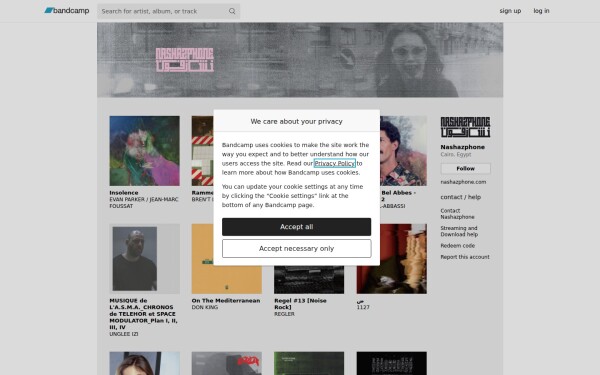Image resolution: width=600 pixels, height=375 pixels.
Task: Click REGLER artist text
Action: (284, 314)
